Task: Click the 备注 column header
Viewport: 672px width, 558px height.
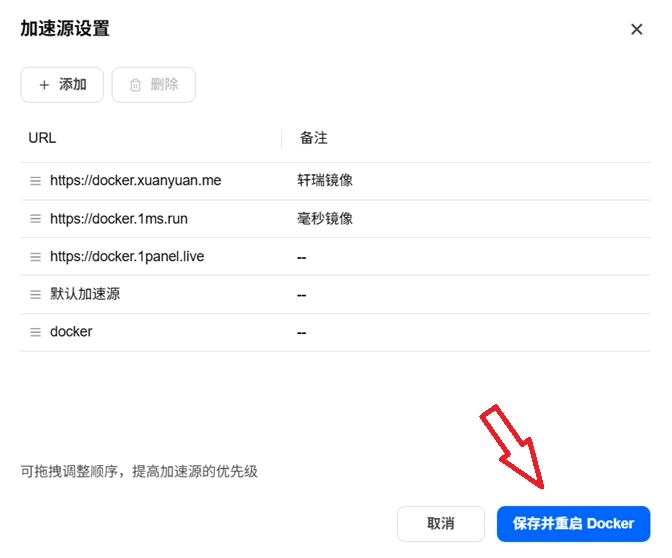Action: click(x=314, y=138)
